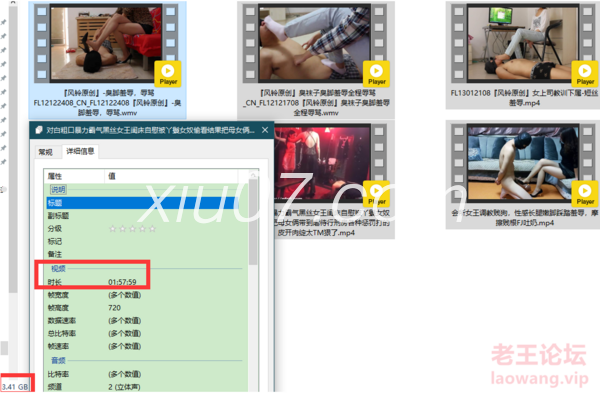Viewport: 600px width, 393px height.
Task: Collapse the 音频 section header
Action: coord(58,360)
